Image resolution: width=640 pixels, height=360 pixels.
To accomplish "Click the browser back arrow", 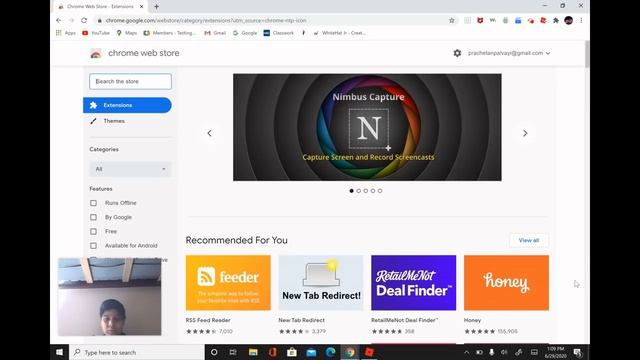I will [x=59, y=20].
